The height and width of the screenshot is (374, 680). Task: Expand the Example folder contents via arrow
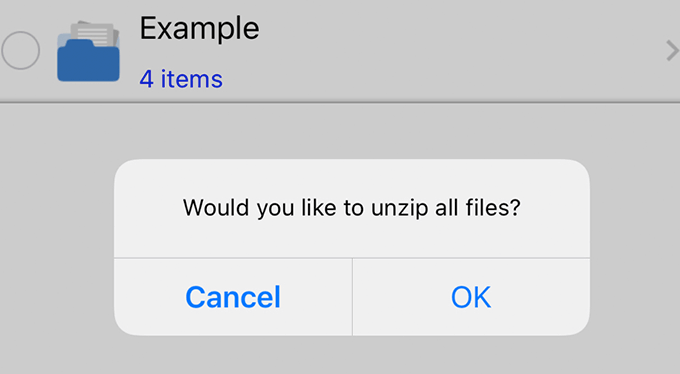[672, 51]
